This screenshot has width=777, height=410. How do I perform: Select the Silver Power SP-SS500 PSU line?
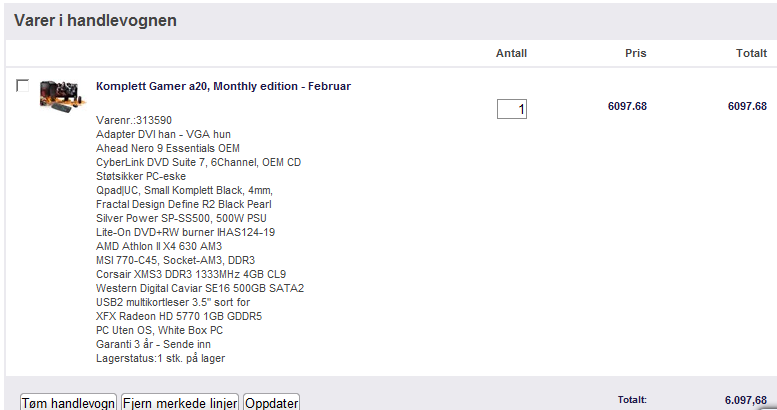click(181, 218)
